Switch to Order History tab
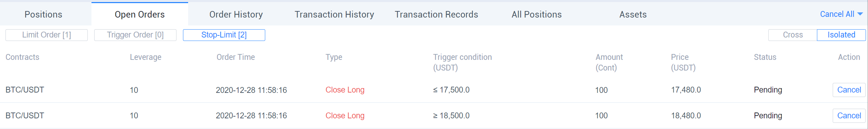 pyautogui.click(x=236, y=14)
